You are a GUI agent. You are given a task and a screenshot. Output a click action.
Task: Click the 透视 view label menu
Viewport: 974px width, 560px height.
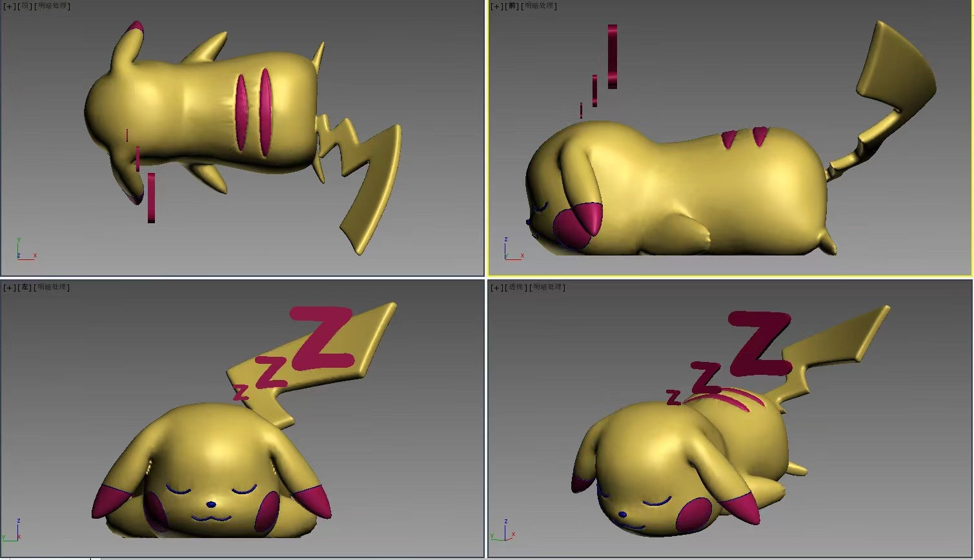515,287
